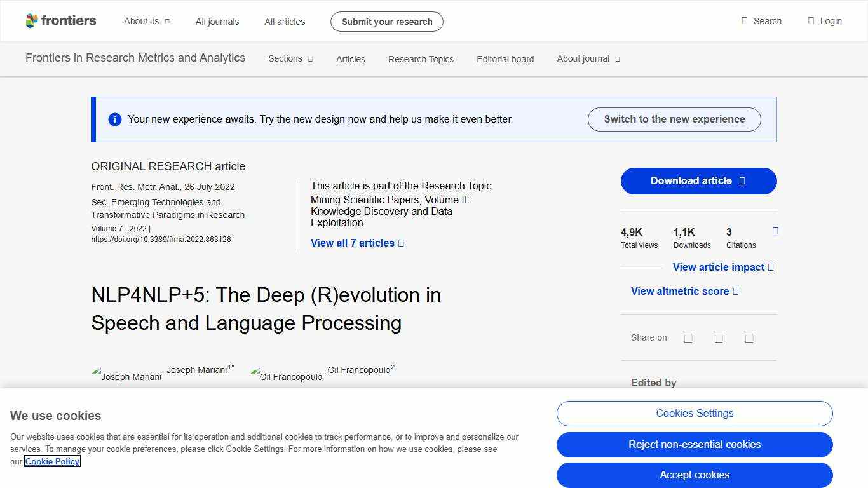
Task: Click the info icon next to Citations count
Action: click(x=775, y=231)
